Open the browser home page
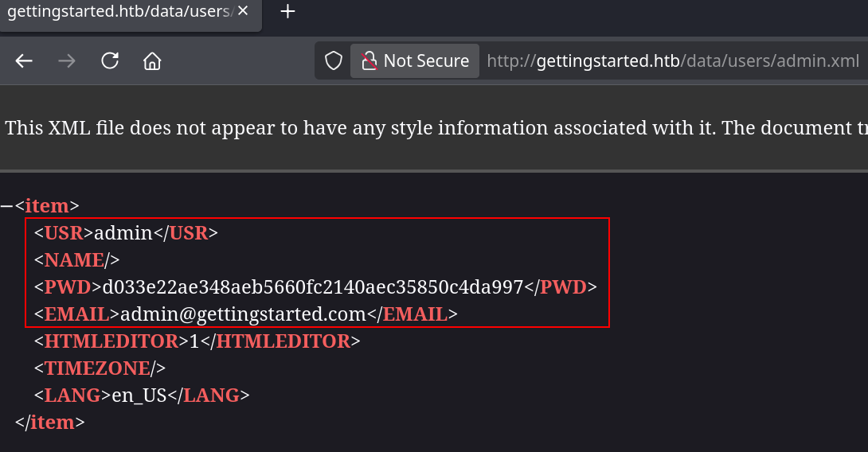868x452 pixels. pyautogui.click(x=152, y=61)
